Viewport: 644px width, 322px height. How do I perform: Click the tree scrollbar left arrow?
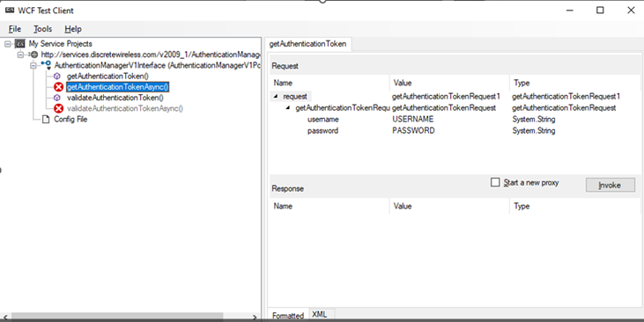pyautogui.click(x=5, y=317)
